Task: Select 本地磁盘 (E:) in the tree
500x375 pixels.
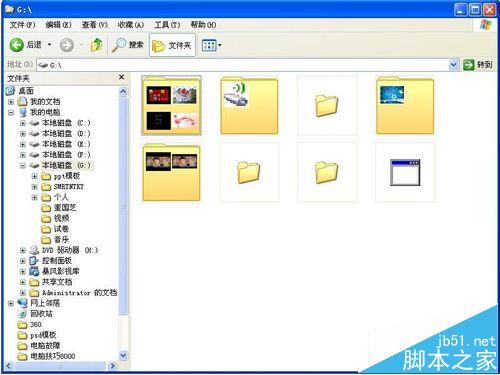Action: coord(66,144)
